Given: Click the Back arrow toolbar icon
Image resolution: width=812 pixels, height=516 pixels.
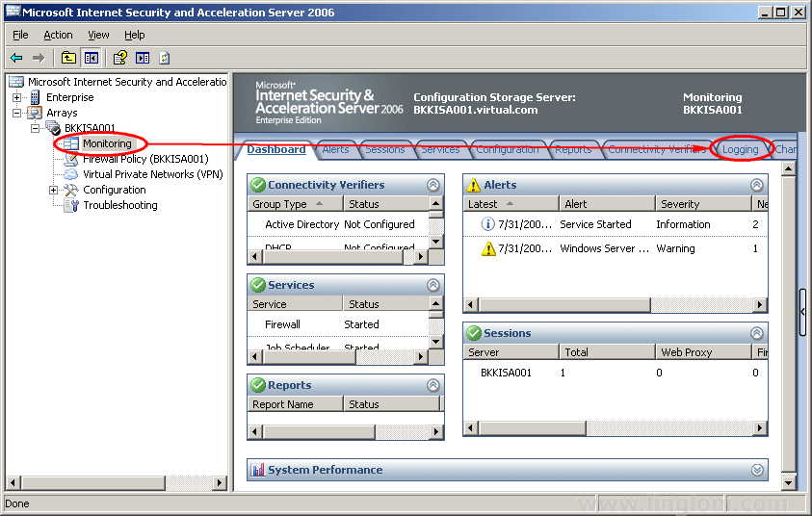Looking at the screenshot, I should click(16, 58).
